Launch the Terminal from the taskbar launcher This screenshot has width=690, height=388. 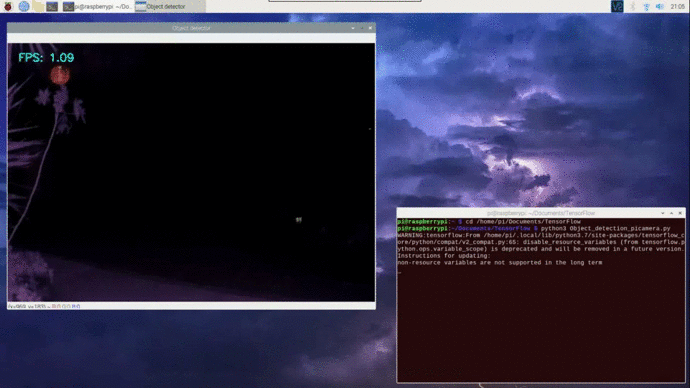tap(52, 6)
